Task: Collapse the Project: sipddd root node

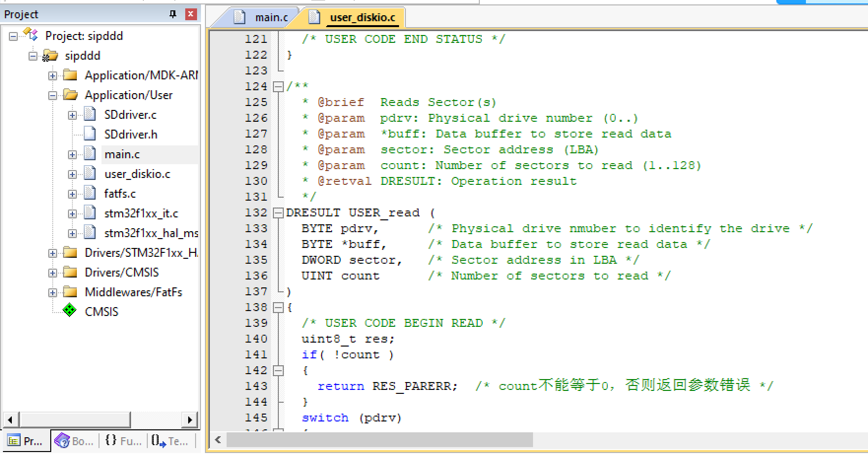Action: [13, 36]
